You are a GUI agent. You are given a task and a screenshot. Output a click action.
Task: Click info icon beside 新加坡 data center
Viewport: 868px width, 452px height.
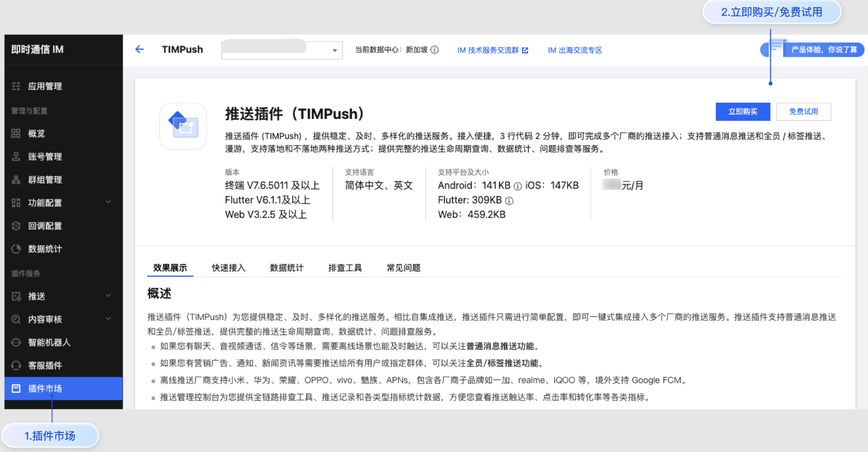(x=434, y=50)
